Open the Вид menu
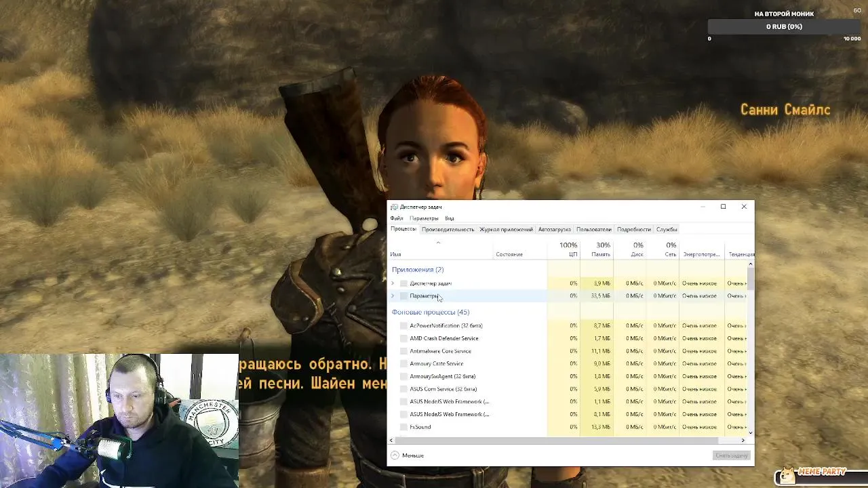The width and height of the screenshot is (868, 488). click(450, 218)
